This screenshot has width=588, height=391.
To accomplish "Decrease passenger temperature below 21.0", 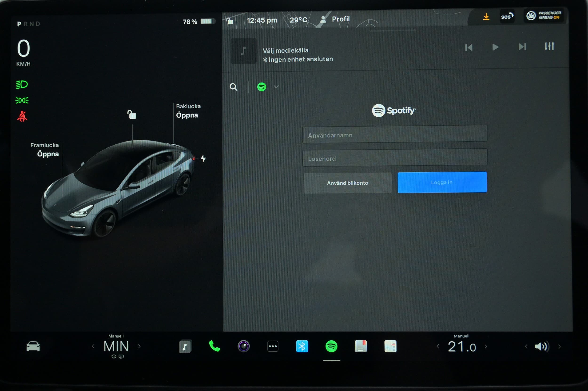I will pos(437,347).
